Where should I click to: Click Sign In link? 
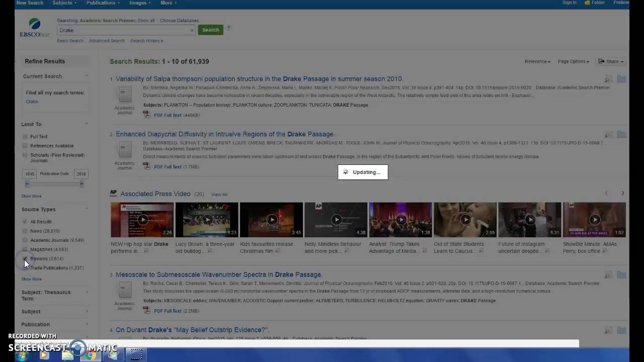point(570,3)
